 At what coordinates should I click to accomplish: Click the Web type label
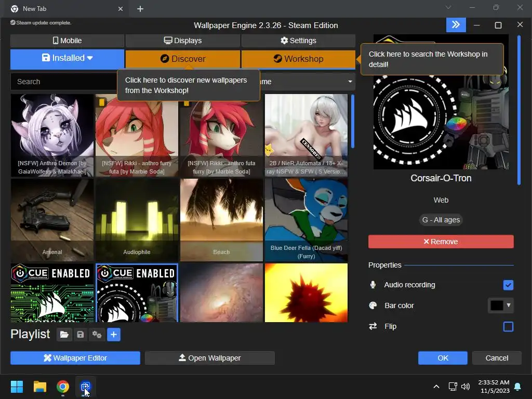click(441, 200)
